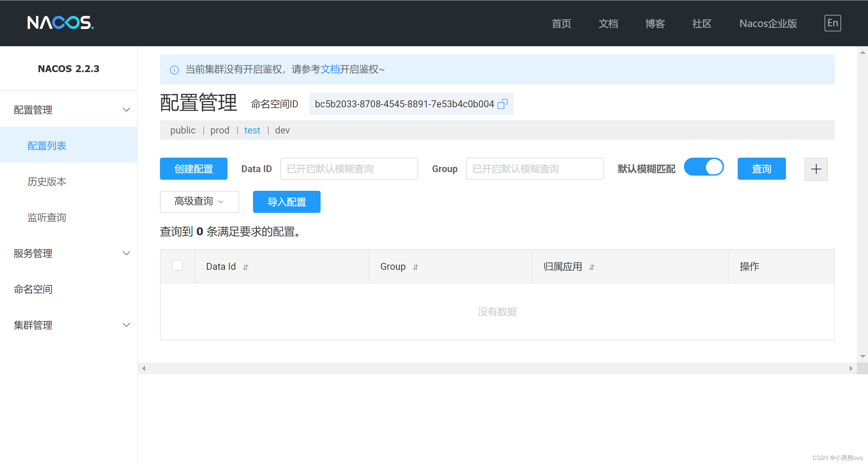The image size is (868, 464).
Task: Click the plus icon beside the query button
Action: pos(816,169)
